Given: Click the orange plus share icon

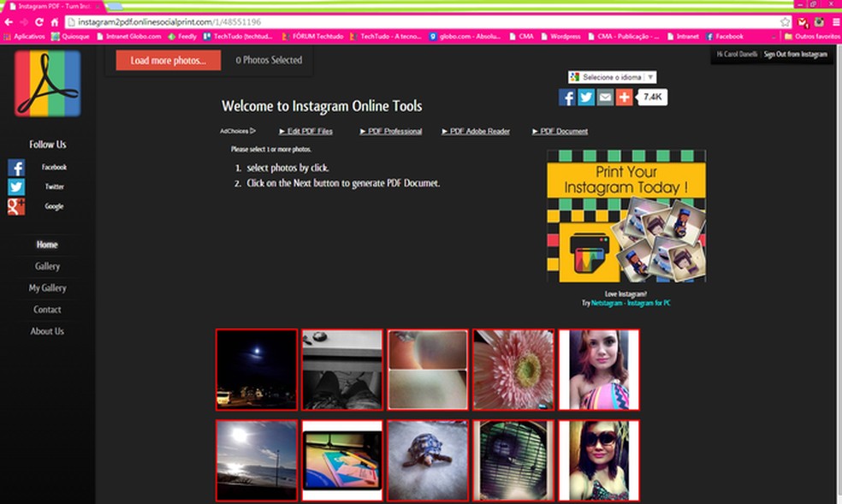Looking at the screenshot, I should pyautogui.click(x=623, y=97).
